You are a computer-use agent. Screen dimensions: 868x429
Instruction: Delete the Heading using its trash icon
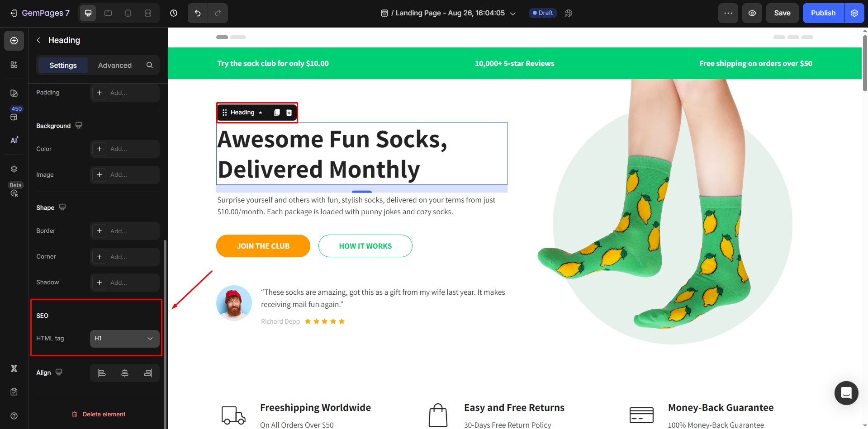pyautogui.click(x=289, y=112)
